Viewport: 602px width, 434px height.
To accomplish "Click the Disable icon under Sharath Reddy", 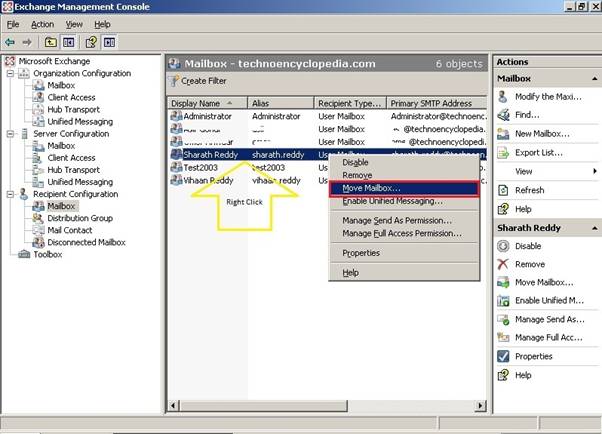I will pyautogui.click(x=503, y=246).
